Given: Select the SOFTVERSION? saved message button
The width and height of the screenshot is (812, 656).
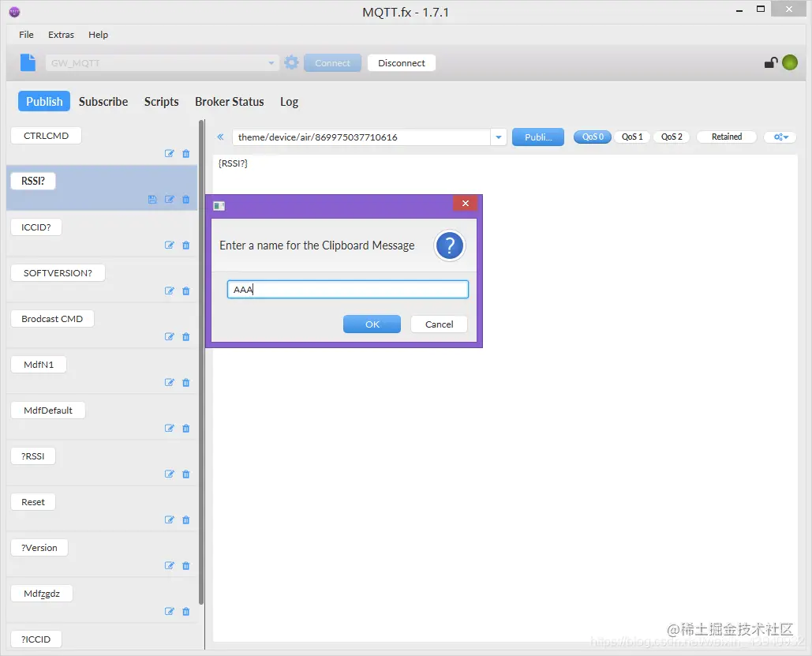Looking at the screenshot, I should (58, 273).
